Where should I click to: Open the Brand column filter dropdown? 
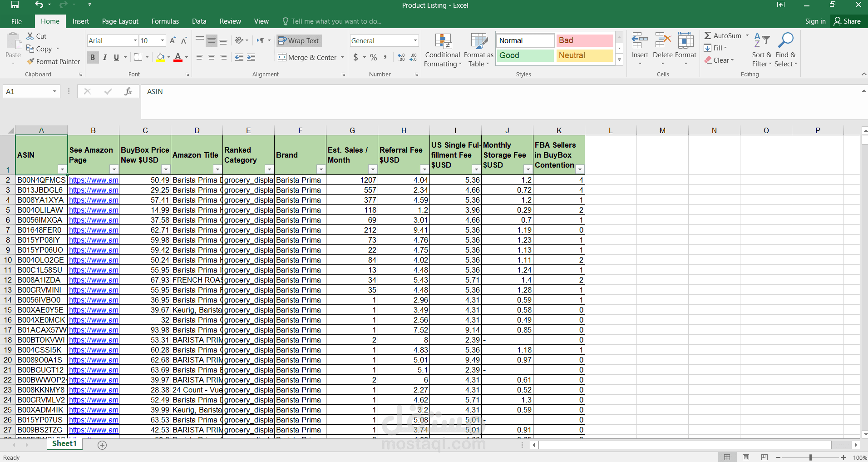point(321,169)
